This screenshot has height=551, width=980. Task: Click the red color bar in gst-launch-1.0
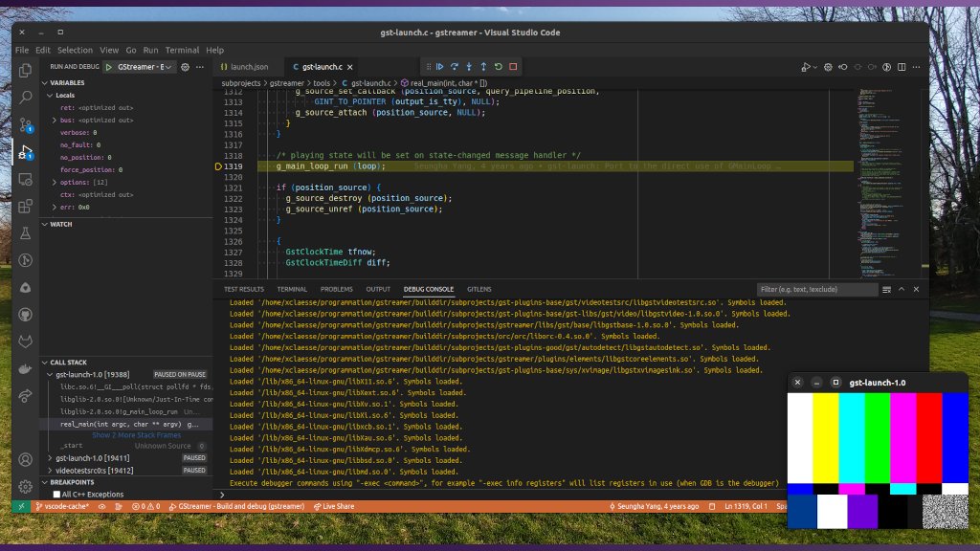929,435
